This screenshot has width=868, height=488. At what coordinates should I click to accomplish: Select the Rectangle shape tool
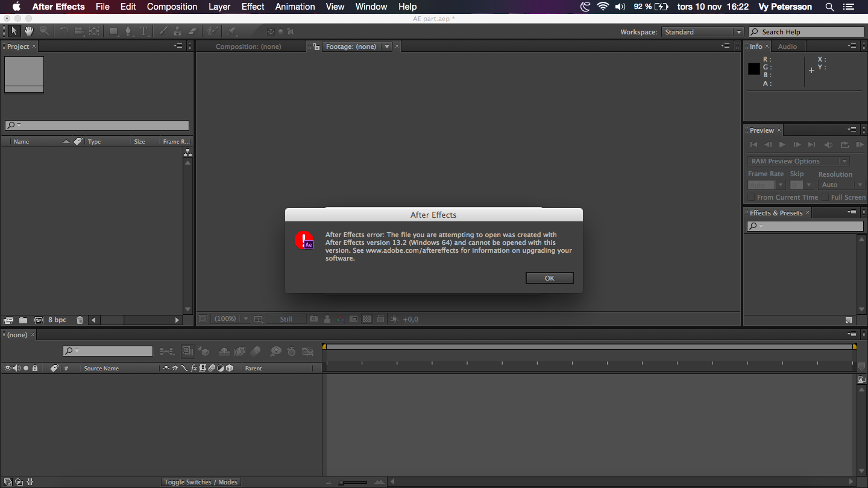click(113, 31)
